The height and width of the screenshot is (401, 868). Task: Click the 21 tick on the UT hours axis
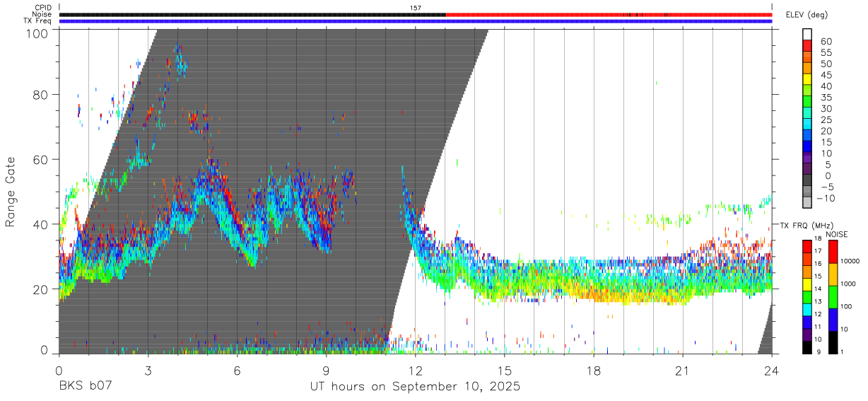pyautogui.click(x=682, y=370)
